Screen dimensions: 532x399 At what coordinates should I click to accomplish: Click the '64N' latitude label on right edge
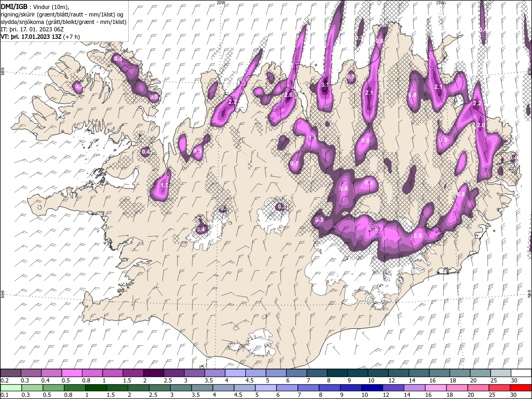click(529, 294)
